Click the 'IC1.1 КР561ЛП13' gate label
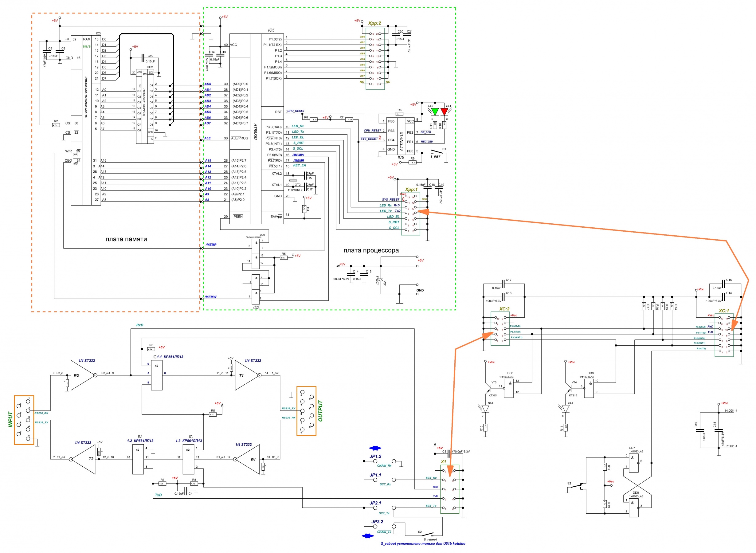The width and height of the screenshot is (756, 553). pyautogui.click(x=168, y=357)
